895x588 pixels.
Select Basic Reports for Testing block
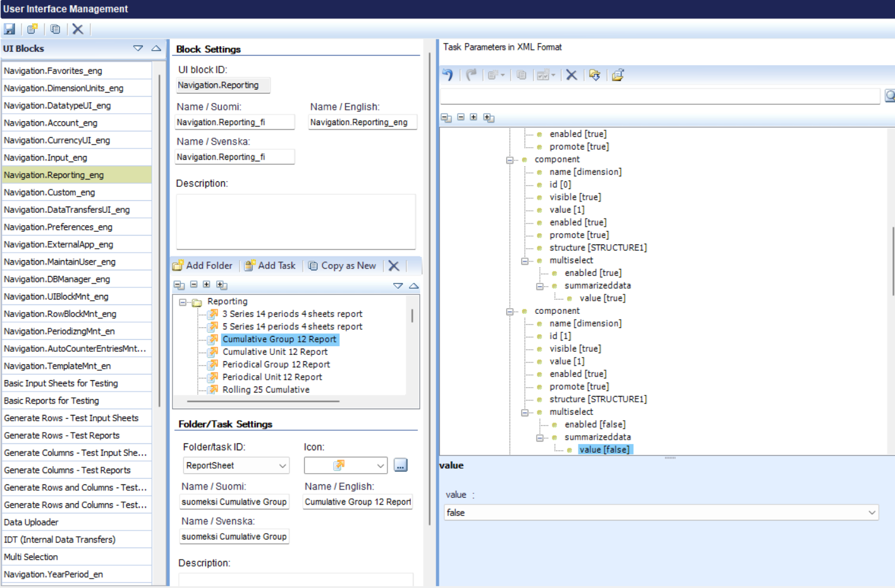(x=76, y=400)
